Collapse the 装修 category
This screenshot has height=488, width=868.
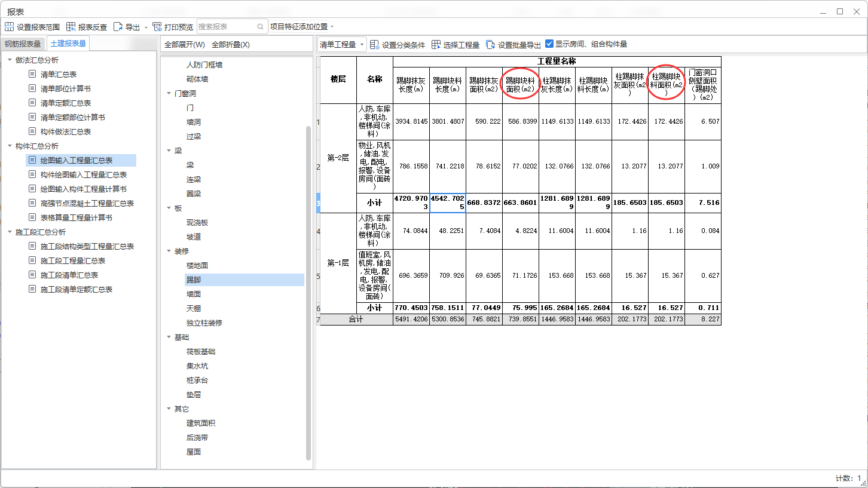[169, 251]
